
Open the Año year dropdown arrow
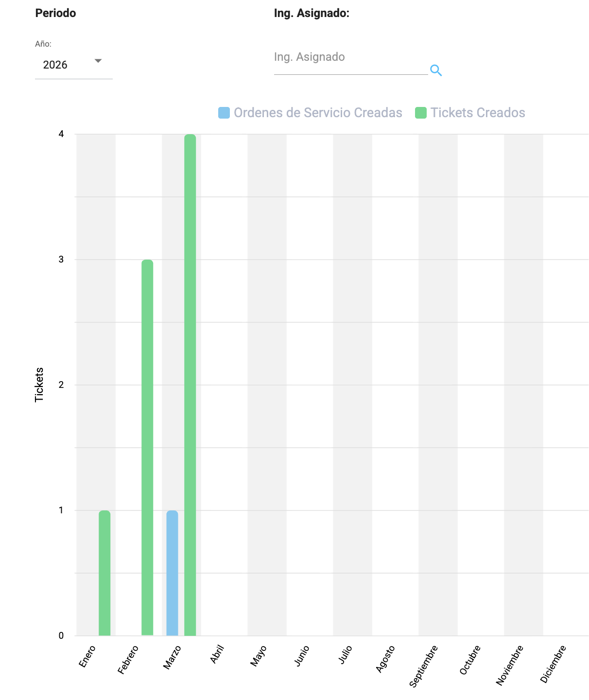[98, 61]
